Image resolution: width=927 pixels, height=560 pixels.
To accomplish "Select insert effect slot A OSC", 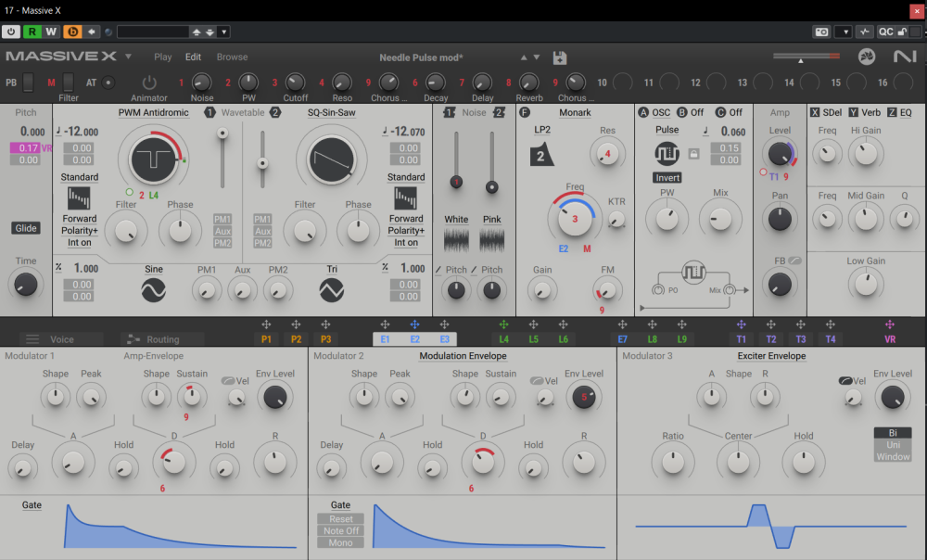I will (x=654, y=112).
